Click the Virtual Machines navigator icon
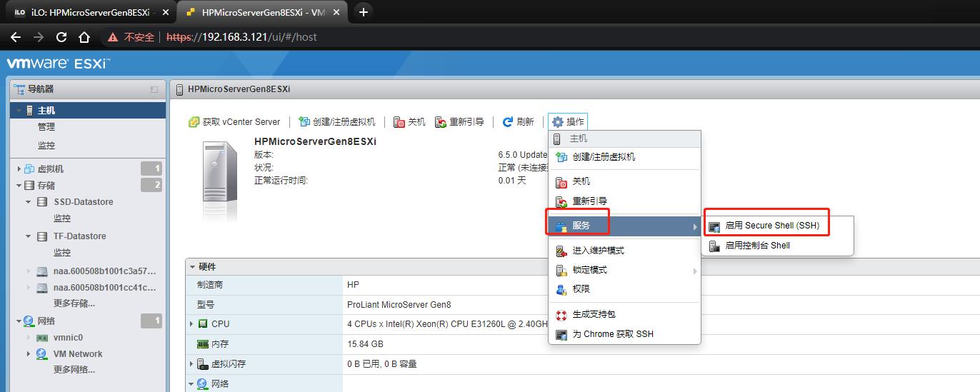The height and width of the screenshot is (392, 980). [29, 169]
